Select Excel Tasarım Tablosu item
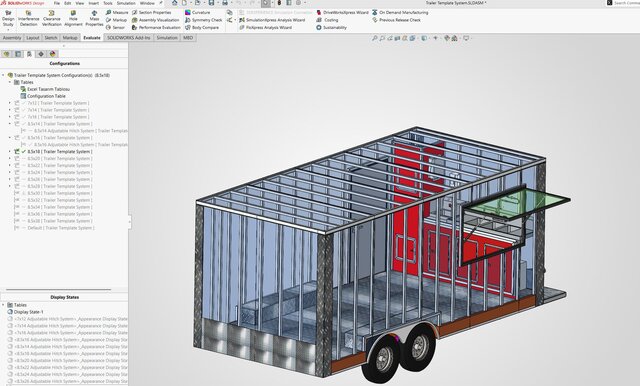The height and width of the screenshot is (386, 640). (x=45, y=89)
